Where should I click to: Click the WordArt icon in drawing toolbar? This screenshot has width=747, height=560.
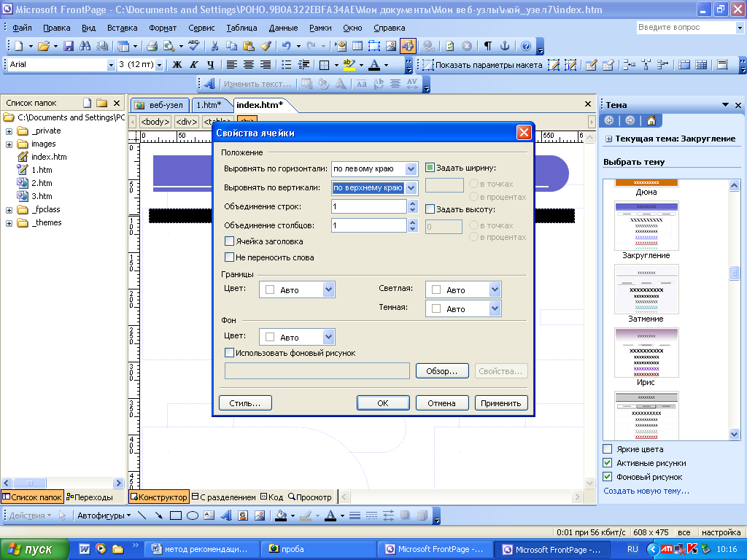(x=226, y=516)
